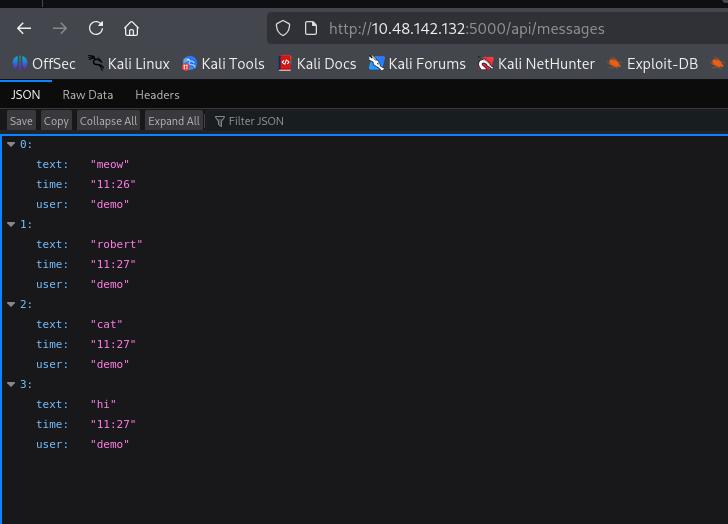728x524 pixels.
Task: Click the Copy button
Action: tap(56, 121)
